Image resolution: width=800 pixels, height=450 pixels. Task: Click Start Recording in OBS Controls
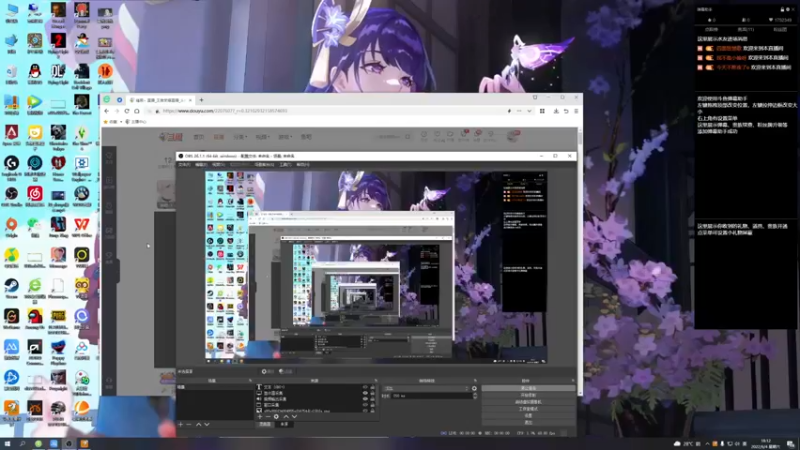pos(528,395)
